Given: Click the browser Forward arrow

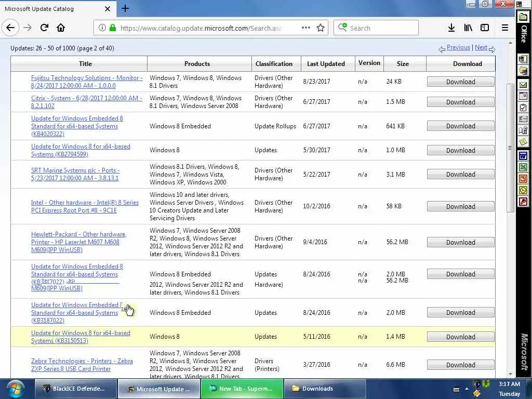Looking at the screenshot, I should pos(28,28).
